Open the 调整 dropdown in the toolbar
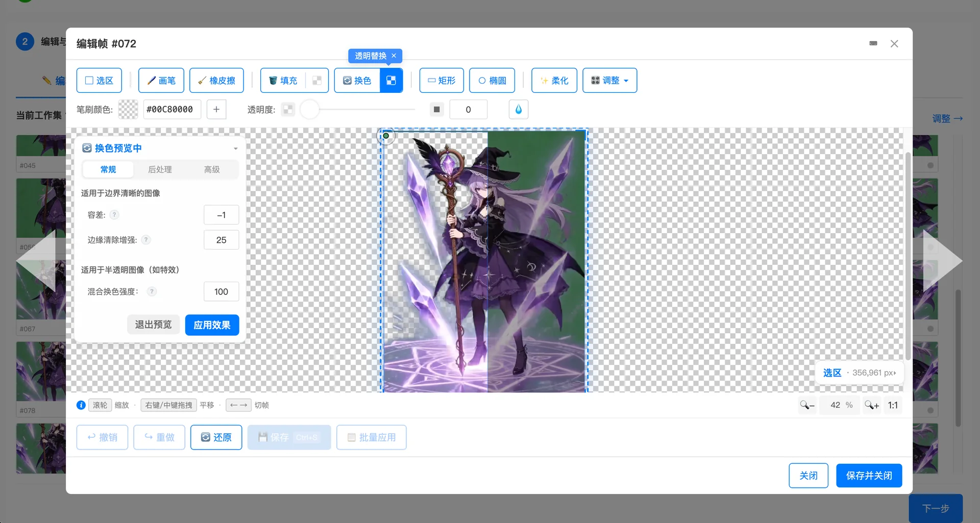The image size is (980, 523). [610, 80]
